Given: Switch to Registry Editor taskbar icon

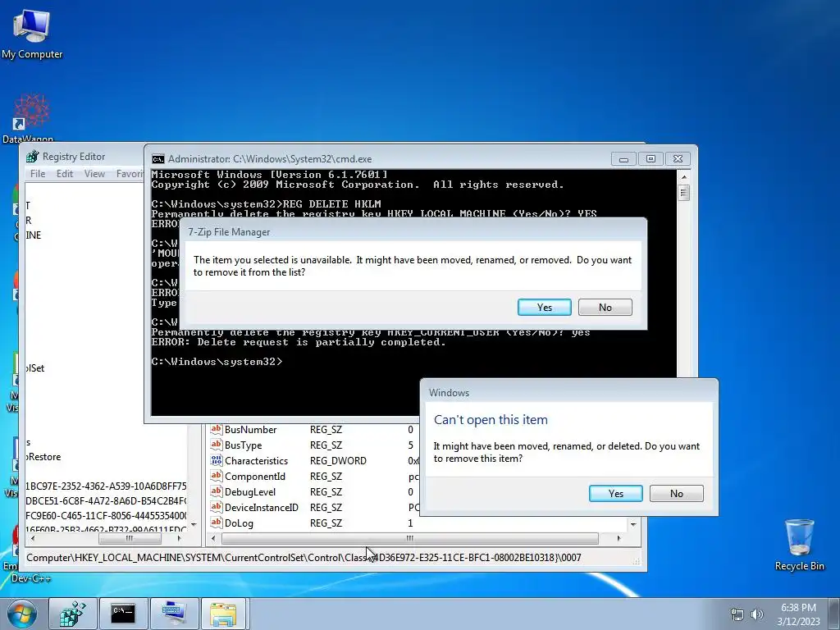Looking at the screenshot, I should point(73,614).
